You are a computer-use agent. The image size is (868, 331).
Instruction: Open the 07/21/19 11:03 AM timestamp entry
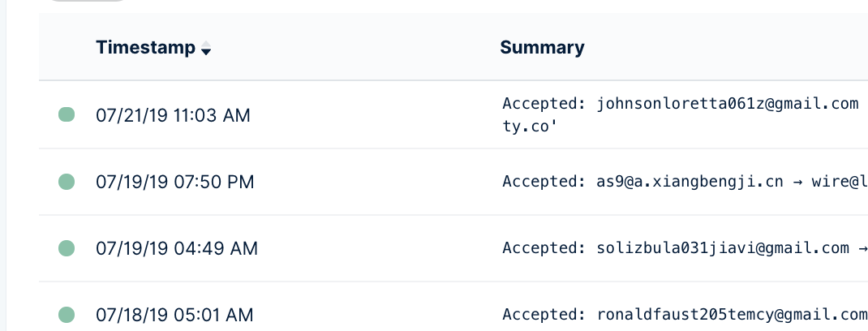point(173,116)
